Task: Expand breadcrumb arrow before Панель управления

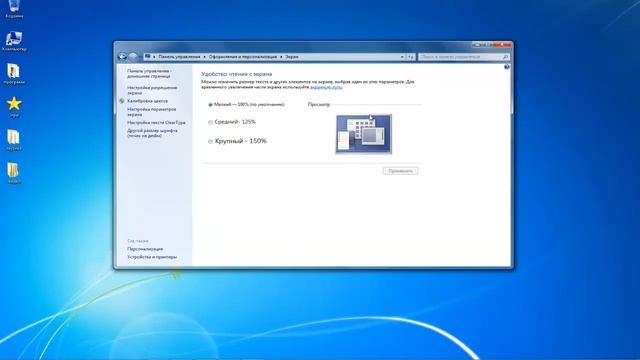Action: [154, 57]
